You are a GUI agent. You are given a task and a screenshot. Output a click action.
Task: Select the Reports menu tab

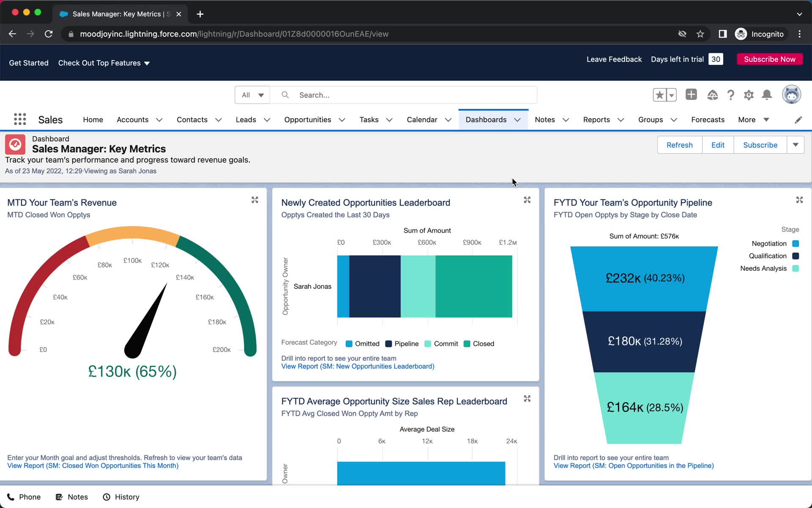click(595, 119)
